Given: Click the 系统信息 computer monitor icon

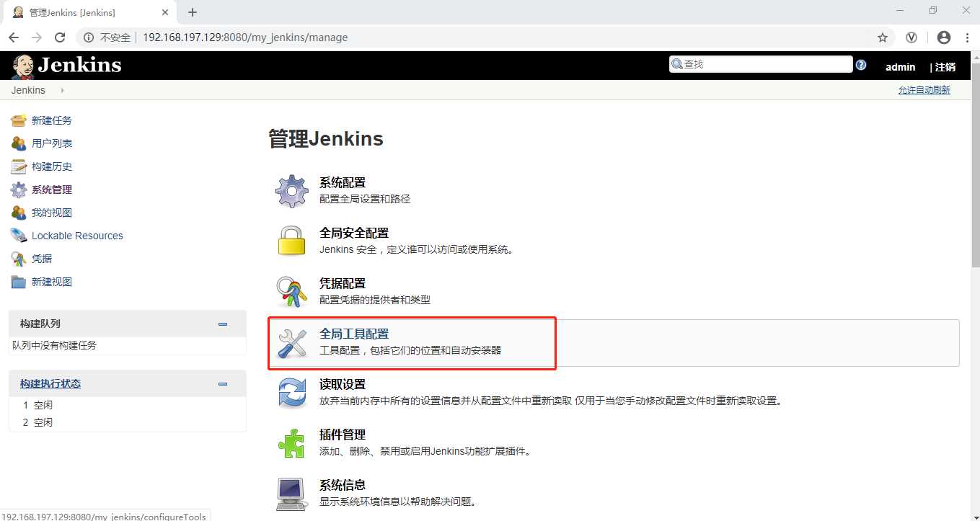Looking at the screenshot, I should pyautogui.click(x=292, y=494).
